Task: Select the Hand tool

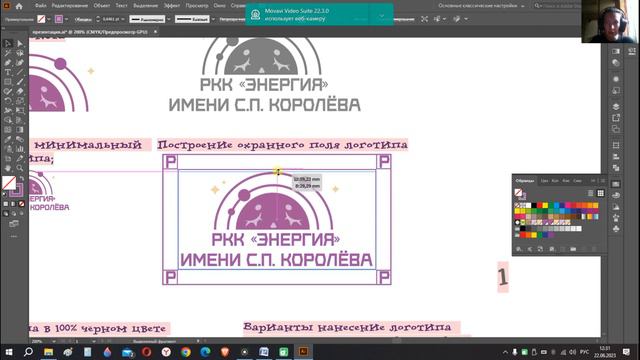Action: [x=8, y=168]
